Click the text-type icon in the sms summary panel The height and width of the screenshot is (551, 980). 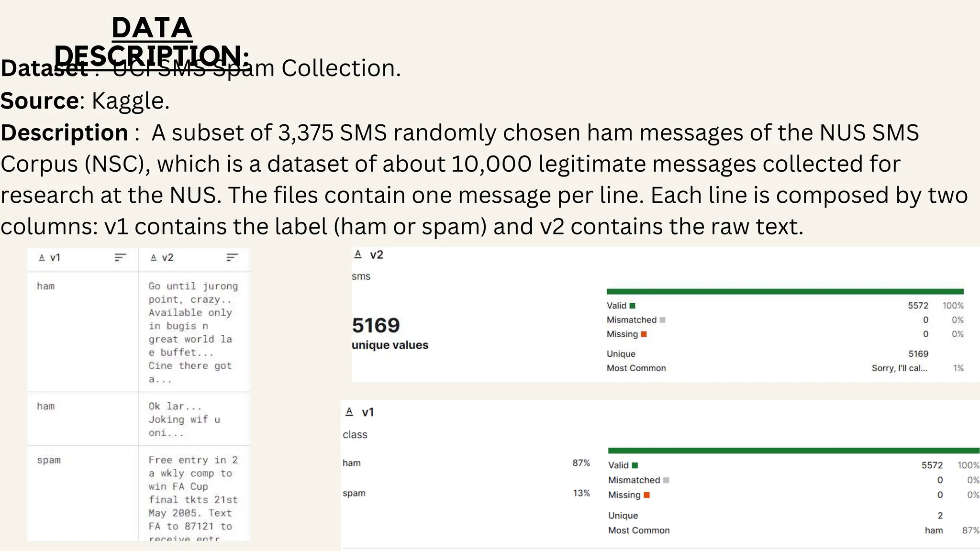[x=358, y=254]
